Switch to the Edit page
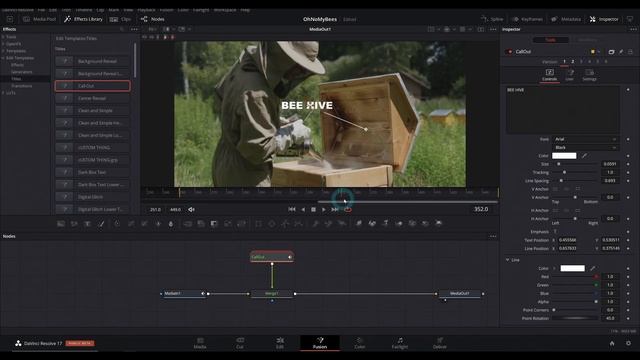Screen dimensions: 640x360 coord(280,343)
